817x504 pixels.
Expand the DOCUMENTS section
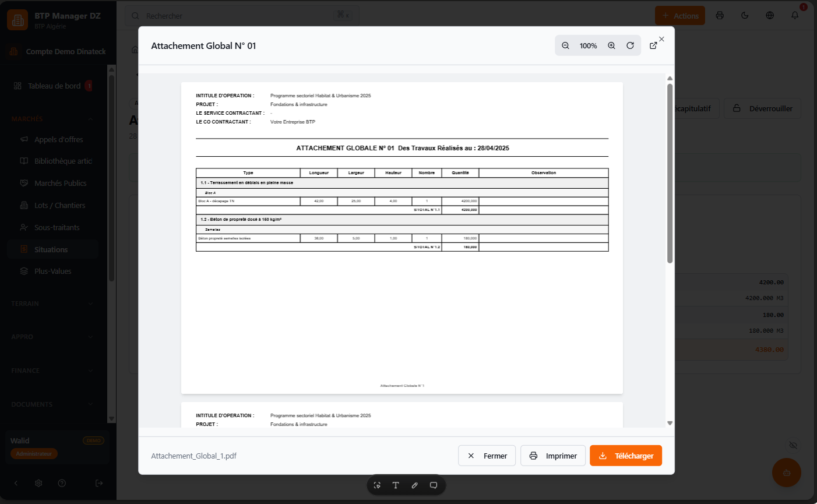[x=52, y=404]
